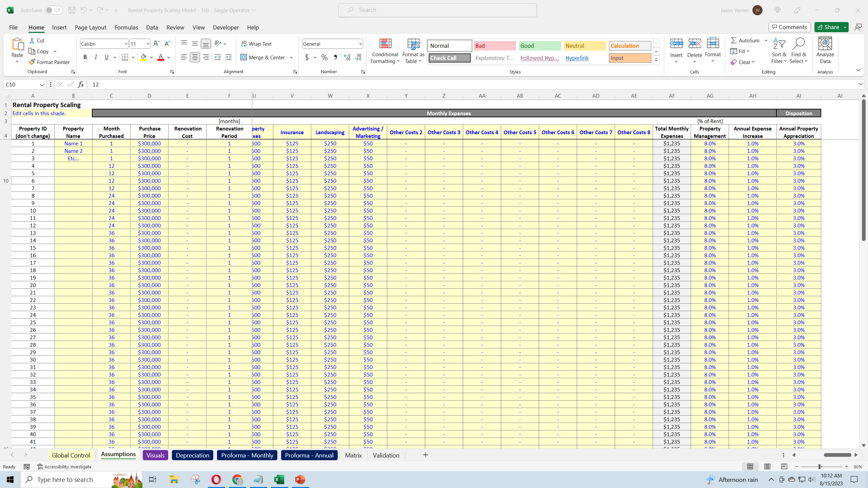868x488 pixels.
Task: Click the Redo arrow icon
Action: [100, 10]
